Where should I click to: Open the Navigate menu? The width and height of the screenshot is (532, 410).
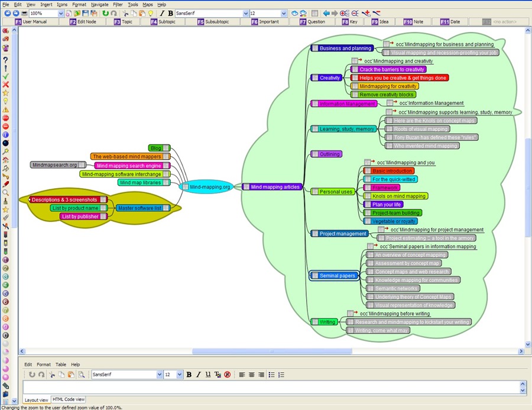click(x=100, y=4)
